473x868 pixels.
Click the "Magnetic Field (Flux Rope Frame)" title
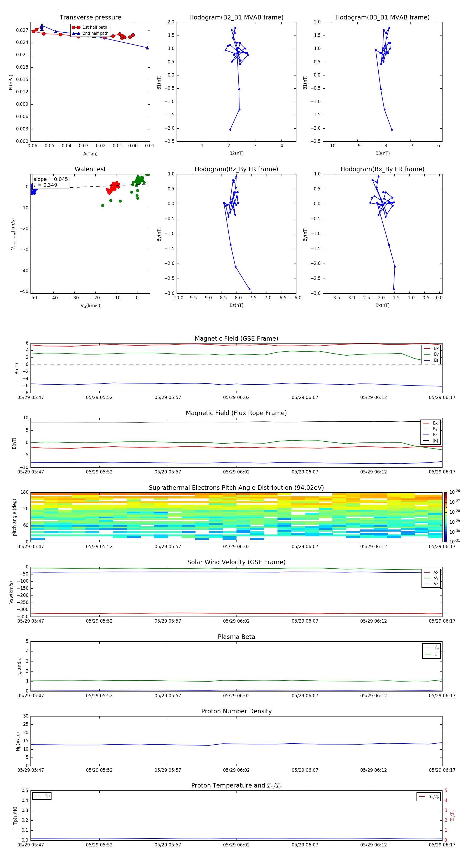236,413
